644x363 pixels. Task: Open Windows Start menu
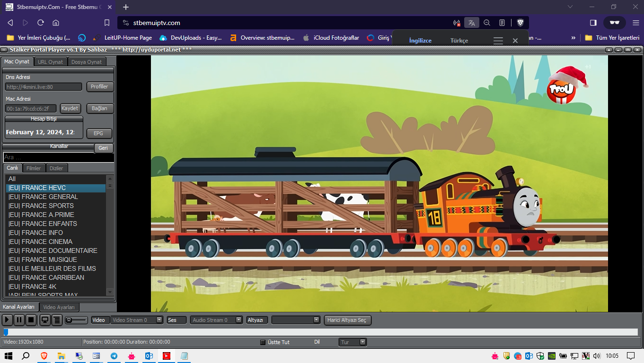coord(9,356)
